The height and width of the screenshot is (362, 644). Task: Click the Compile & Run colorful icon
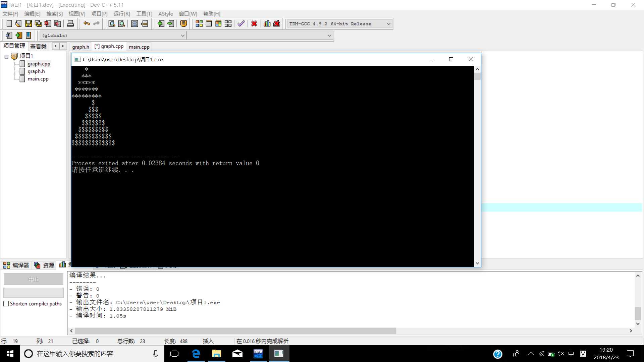(x=218, y=23)
